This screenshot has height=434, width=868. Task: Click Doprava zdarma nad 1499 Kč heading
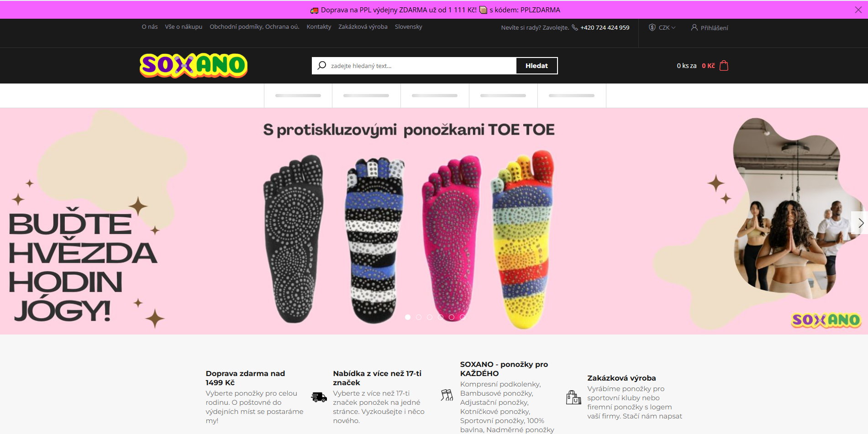(x=245, y=378)
